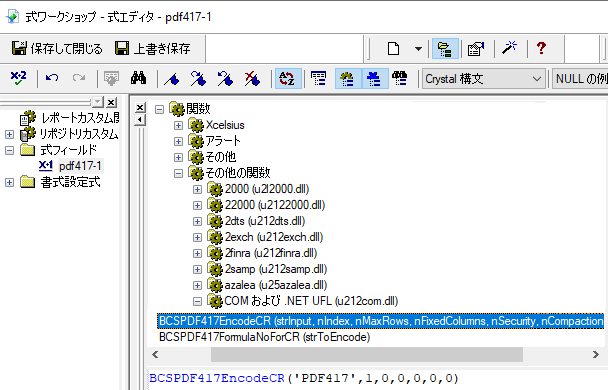This screenshot has width=608, height=390.
Task: Click into the formula text BCSPDF417EncodeCR editor line
Action: pos(304,378)
